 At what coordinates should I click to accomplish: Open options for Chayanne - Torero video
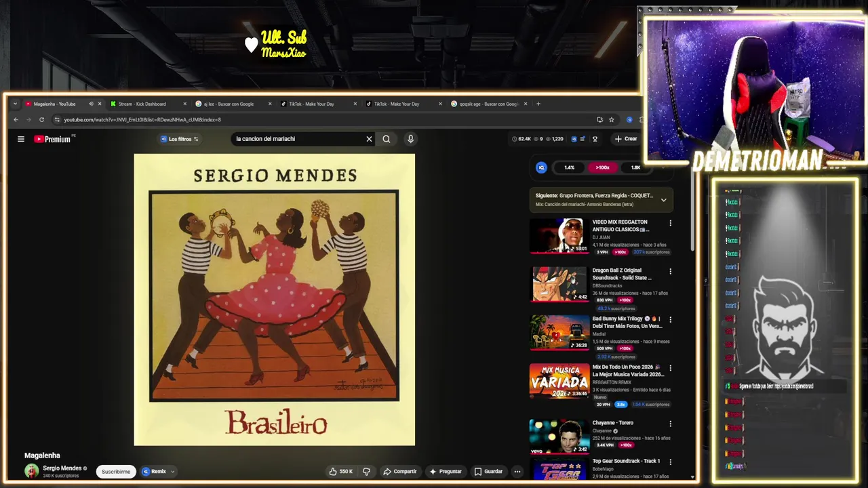click(671, 424)
